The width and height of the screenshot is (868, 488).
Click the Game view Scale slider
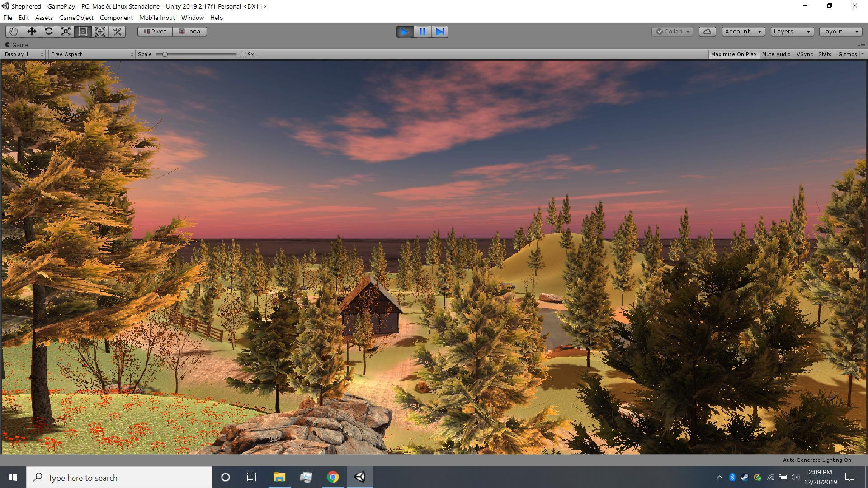point(196,54)
